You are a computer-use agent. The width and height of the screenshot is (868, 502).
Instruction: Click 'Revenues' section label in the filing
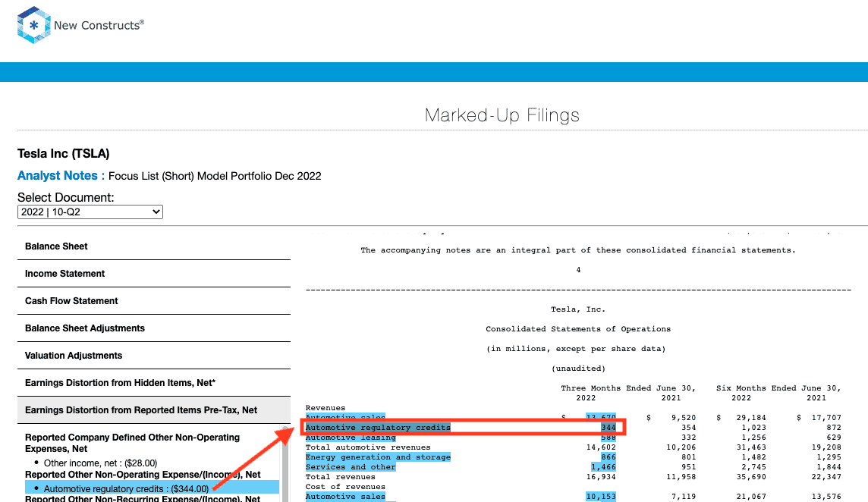point(325,408)
